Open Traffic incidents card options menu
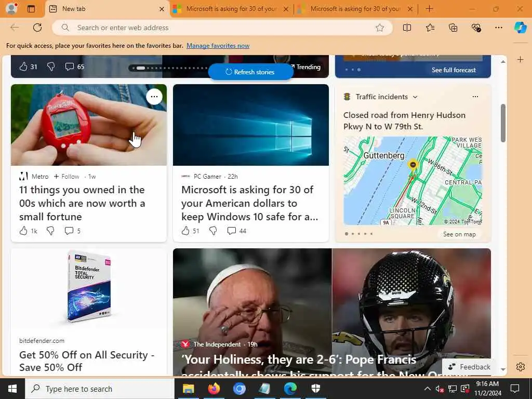 pyautogui.click(x=475, y=97)
